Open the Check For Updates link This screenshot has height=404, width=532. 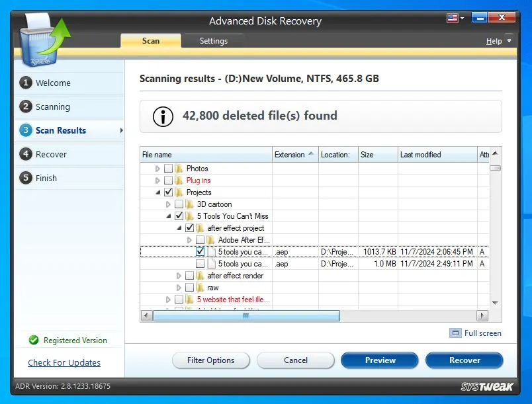(64, 363)
